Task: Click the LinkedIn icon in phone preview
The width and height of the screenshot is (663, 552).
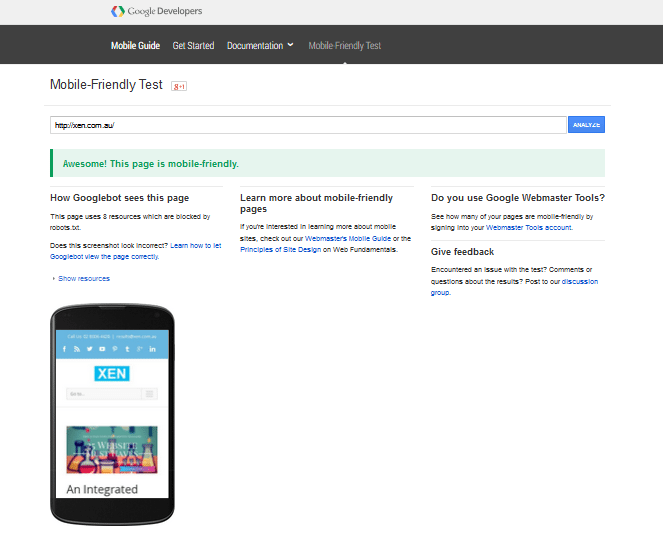Action: click(152, 349)
